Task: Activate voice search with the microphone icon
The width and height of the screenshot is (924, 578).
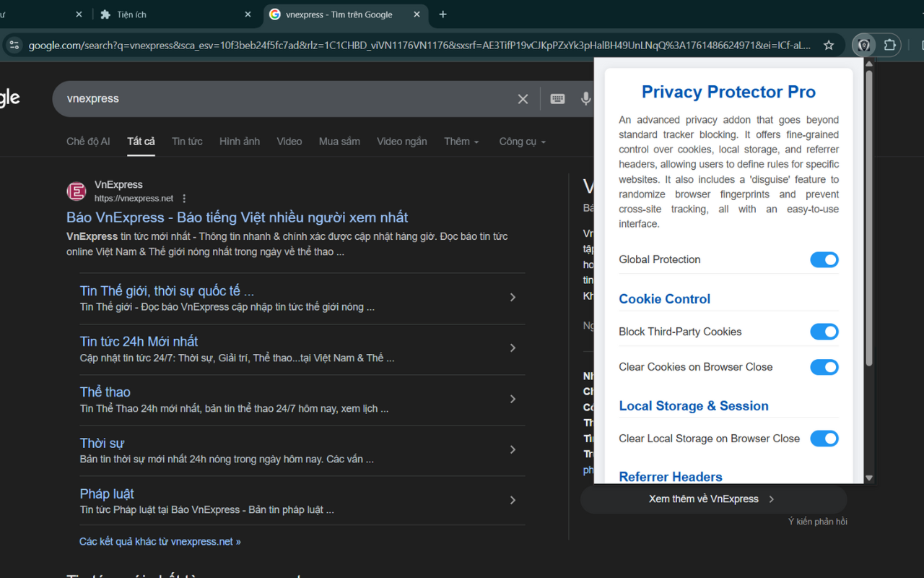Action: (585, 99)
